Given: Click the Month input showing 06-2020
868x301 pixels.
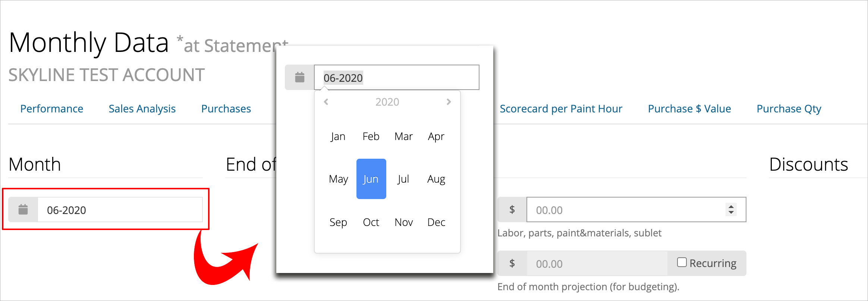Looking at the screenshot, I should [x=120, y=210].
